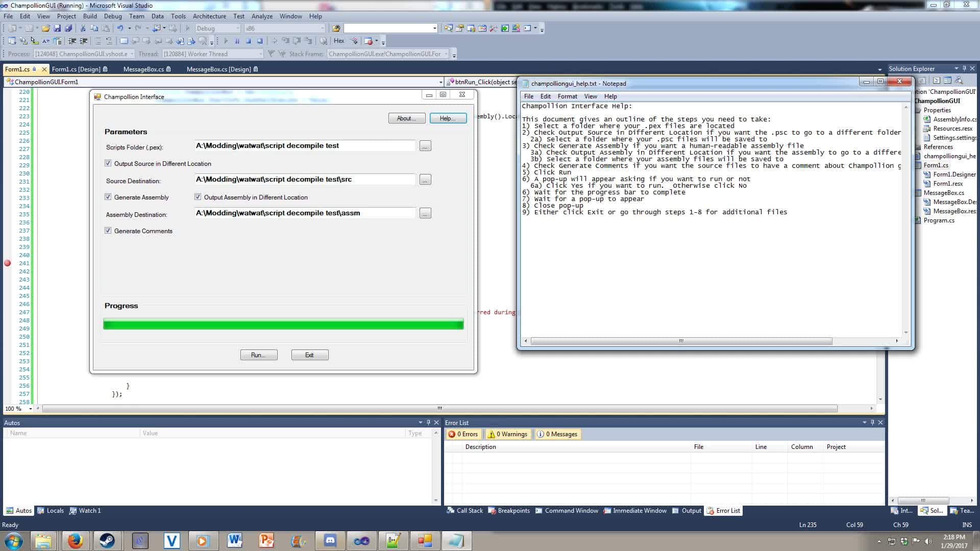Toggle the 0 Errors filter button

click(463, 434)
